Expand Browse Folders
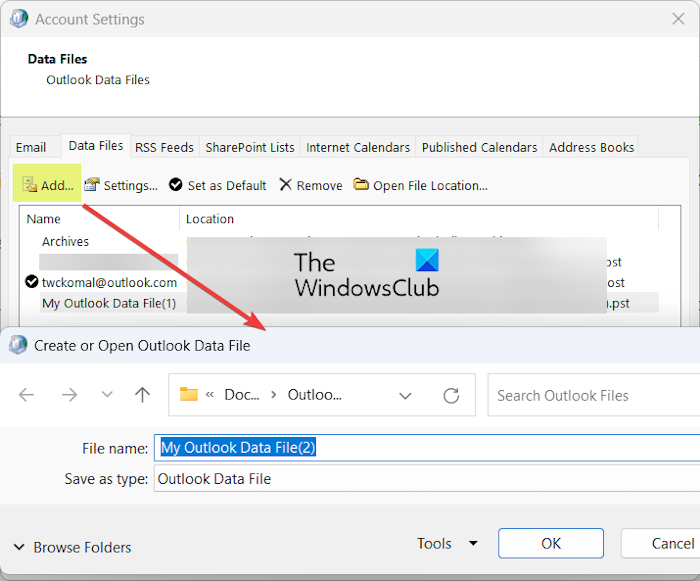This screenshot has width=700, height=581. 73,547
